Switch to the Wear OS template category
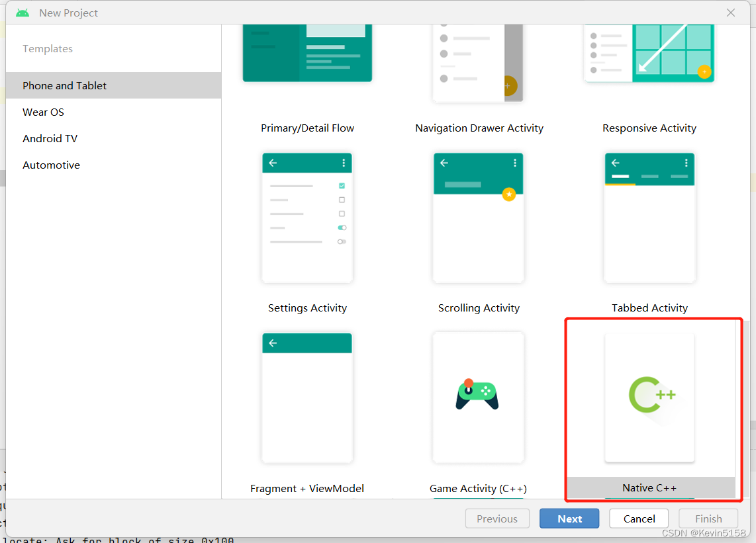The image size is (756, 543). tap(43, 112)
